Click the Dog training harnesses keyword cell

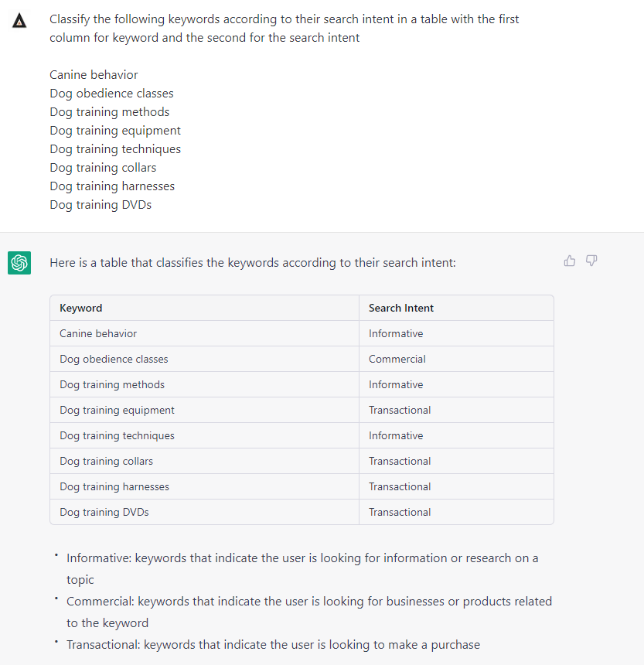(x=114, y=486)
